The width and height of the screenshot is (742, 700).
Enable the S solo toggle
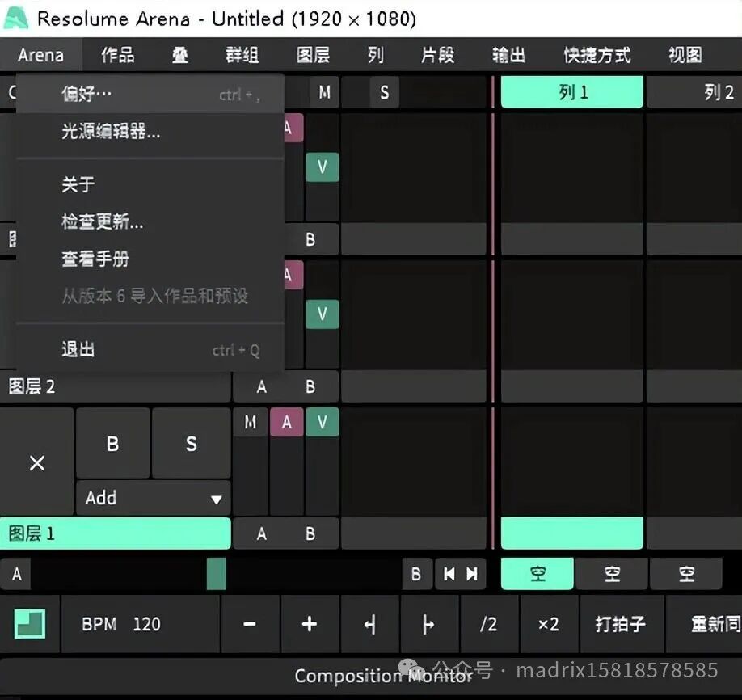pyautogui.click(x=191, y=443)
